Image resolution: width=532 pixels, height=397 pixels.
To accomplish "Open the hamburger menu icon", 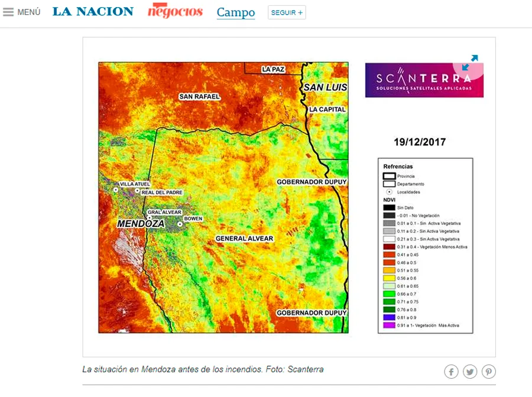I will [8, 12].
